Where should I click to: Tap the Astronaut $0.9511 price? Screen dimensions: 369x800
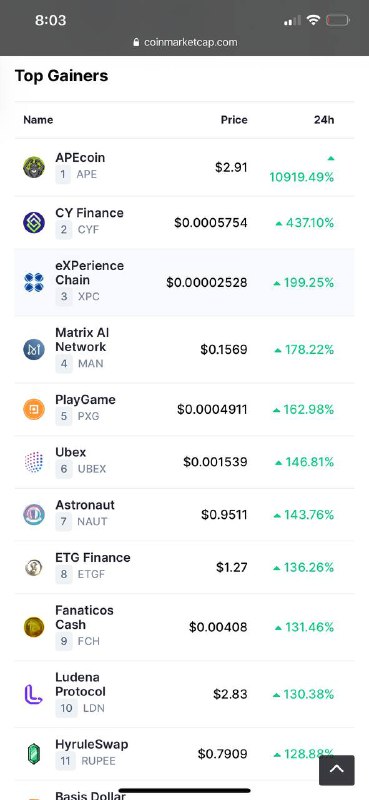tap(224, 515)
